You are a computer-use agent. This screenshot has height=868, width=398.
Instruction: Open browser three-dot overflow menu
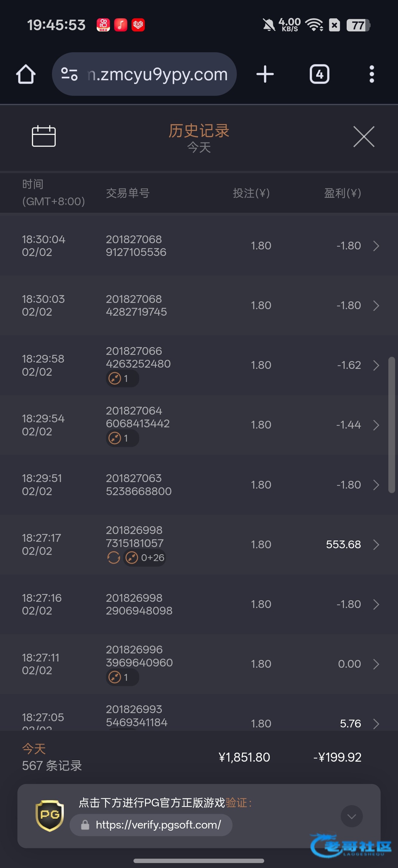(x=372, y=74)
